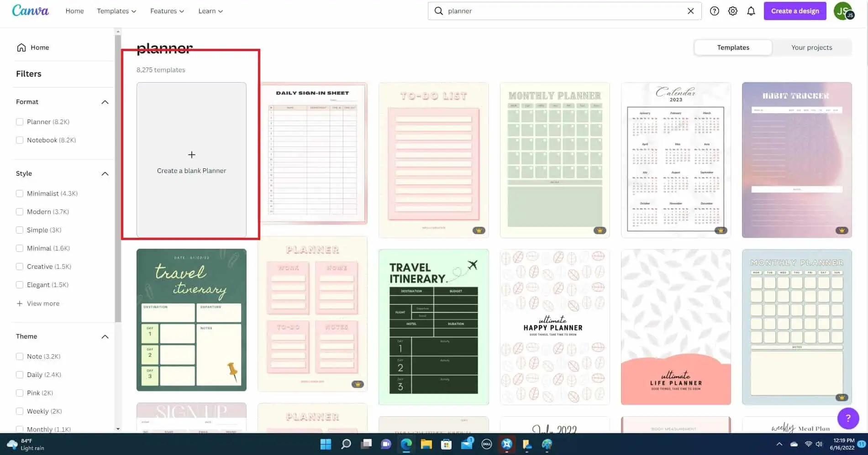Screen dimensions: 868x455
Task: Launch File Explorer from the taskbar
Action: 426,444
